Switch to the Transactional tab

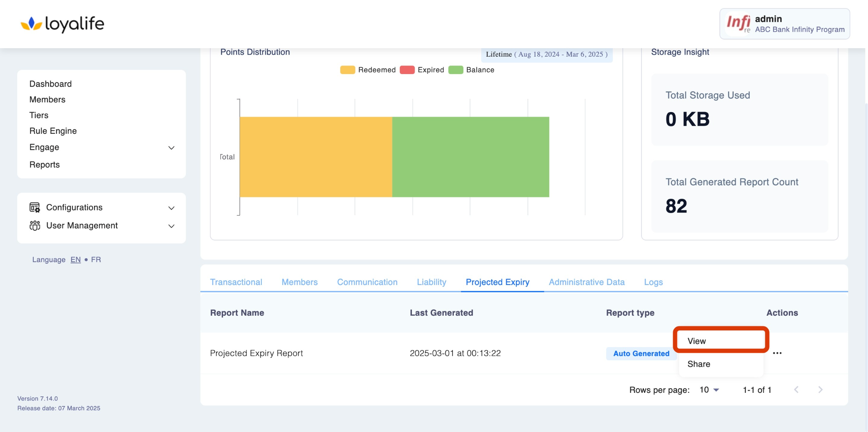point(236,282)
